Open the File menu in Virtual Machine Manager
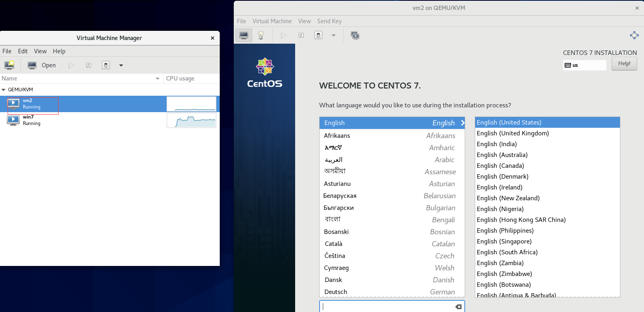This screenshot has width=644, height=312. 7,51
